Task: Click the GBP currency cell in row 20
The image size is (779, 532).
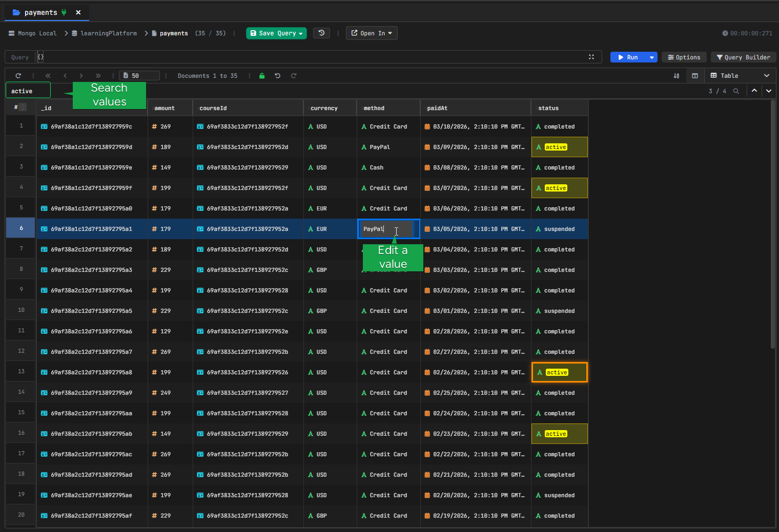Action: coord(330,516)
